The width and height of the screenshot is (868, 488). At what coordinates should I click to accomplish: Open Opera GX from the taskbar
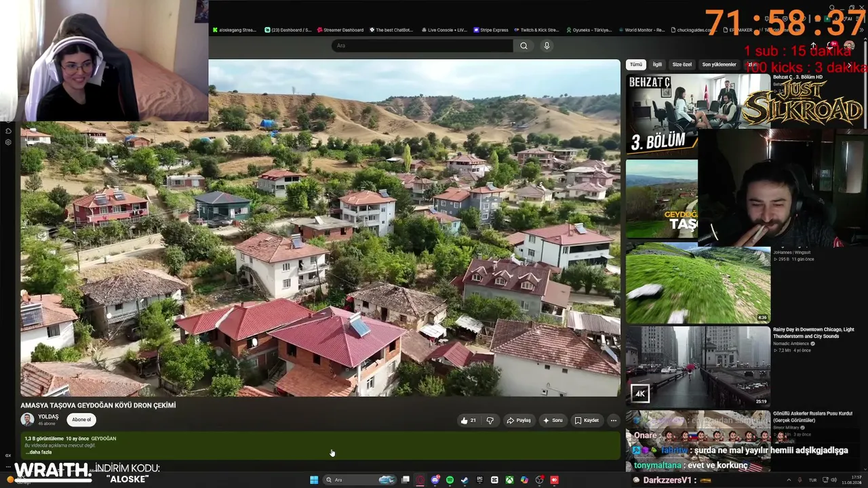tap(420, 480)
